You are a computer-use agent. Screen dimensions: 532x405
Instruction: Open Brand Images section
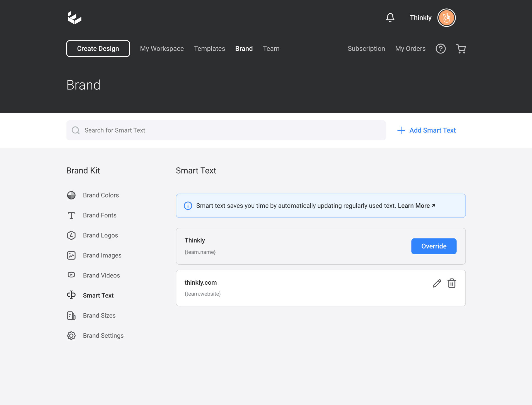coord(102,255)
